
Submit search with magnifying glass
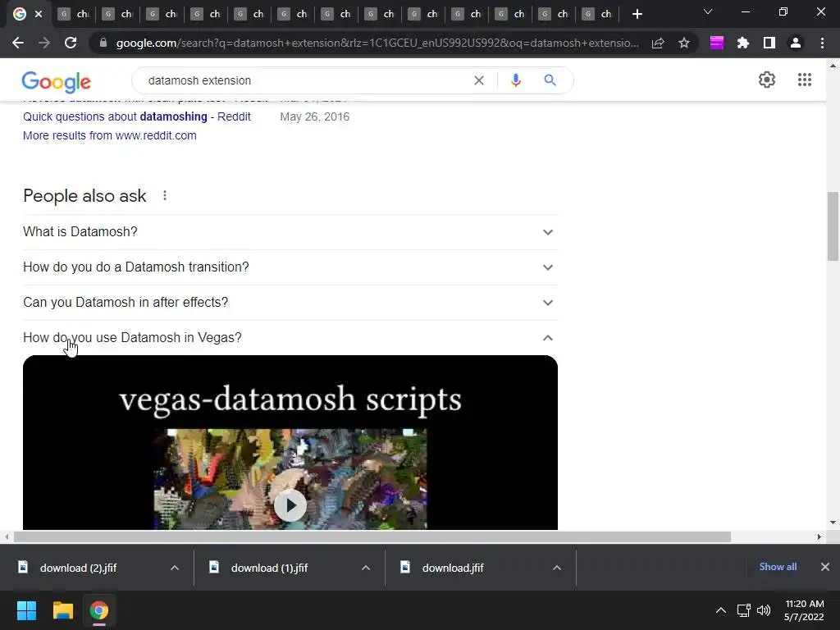[550, 80]
